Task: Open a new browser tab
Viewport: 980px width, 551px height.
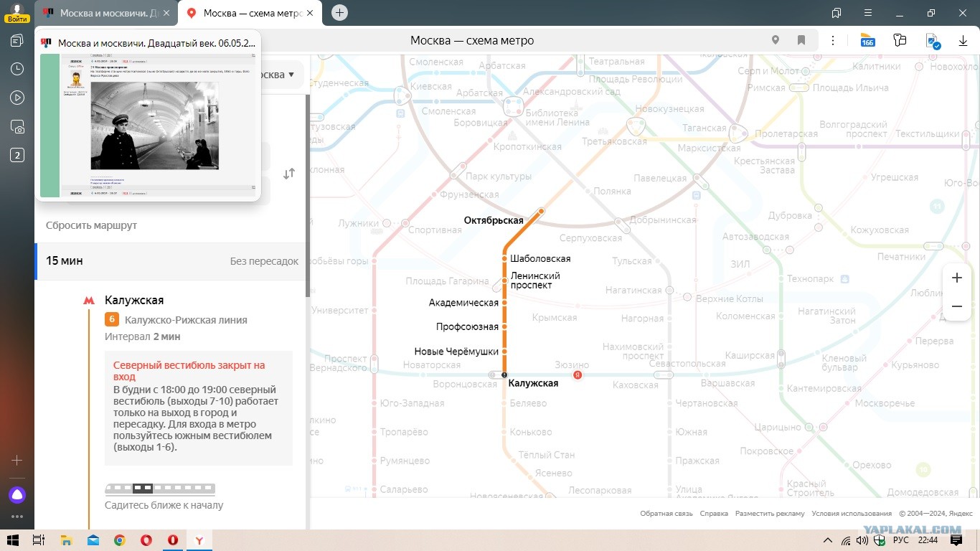Action: (x=340, y=12)
